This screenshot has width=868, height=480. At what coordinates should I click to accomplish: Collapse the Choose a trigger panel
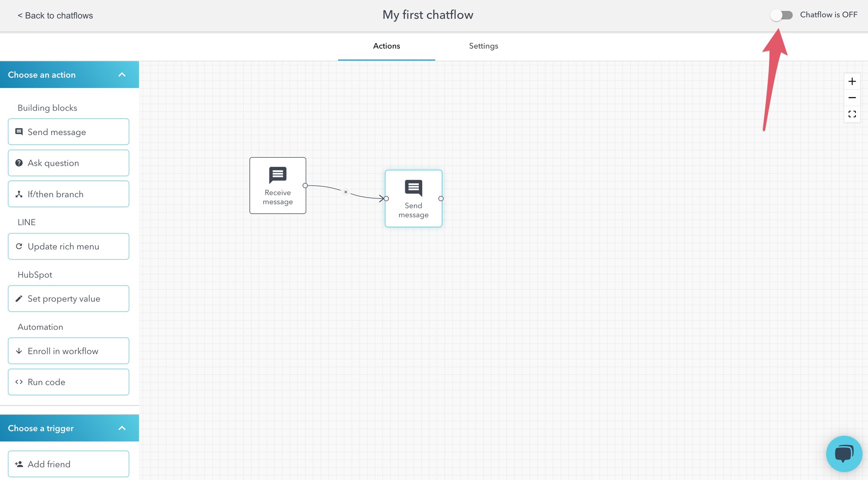tap(122, 428)
